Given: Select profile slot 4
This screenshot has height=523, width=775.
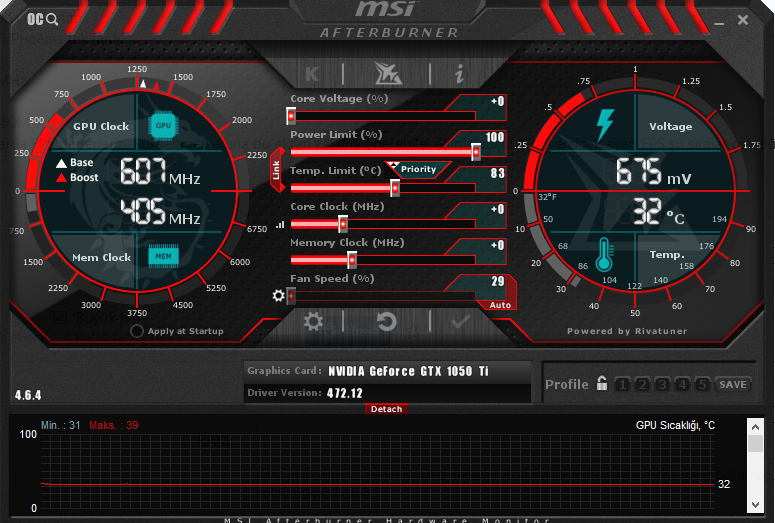Looking at the screenshot, I should pyautogui.click(x=682, y=384).
